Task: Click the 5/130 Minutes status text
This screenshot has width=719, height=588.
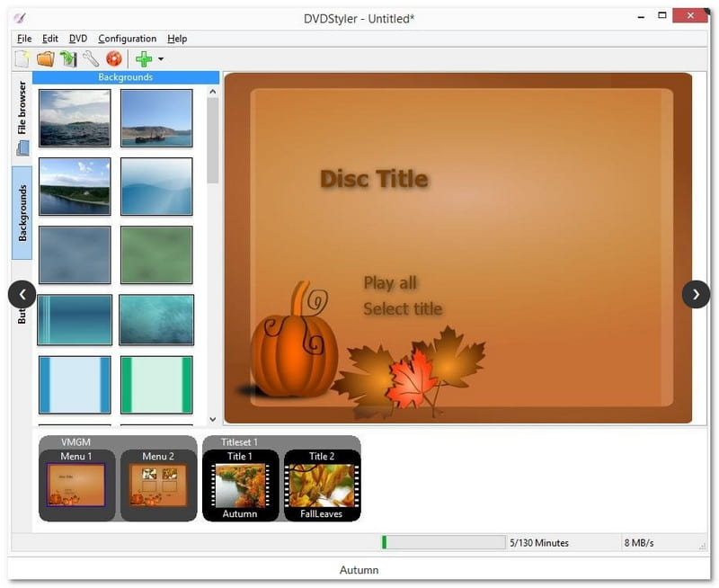Action: [x=539, y=543]
